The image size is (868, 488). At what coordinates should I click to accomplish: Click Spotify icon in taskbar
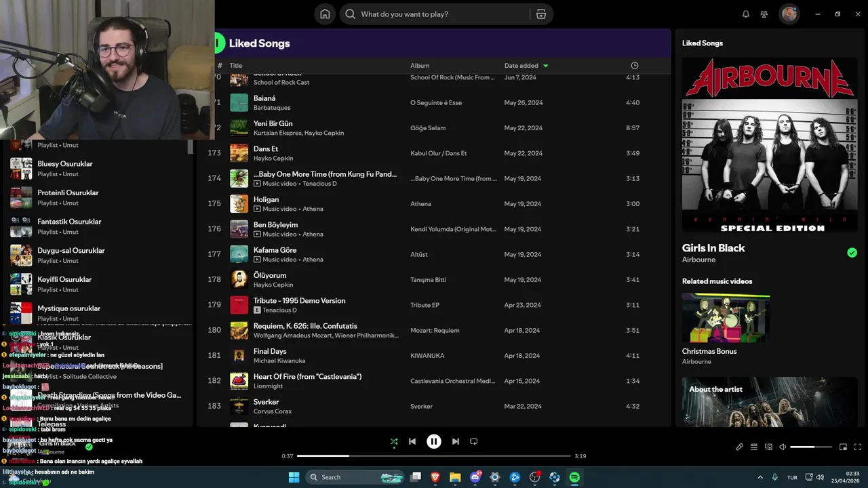pos(574,477)
